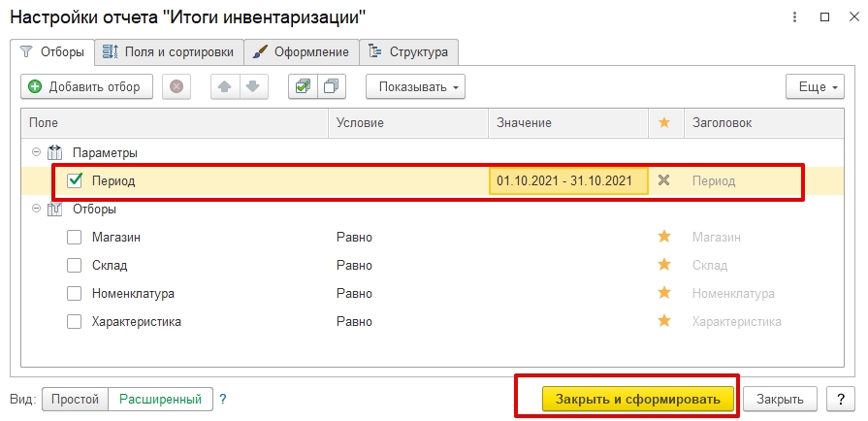868x421 pixels.
Task: Click Равно condition for Характеристика
Action: pos(354,321)
